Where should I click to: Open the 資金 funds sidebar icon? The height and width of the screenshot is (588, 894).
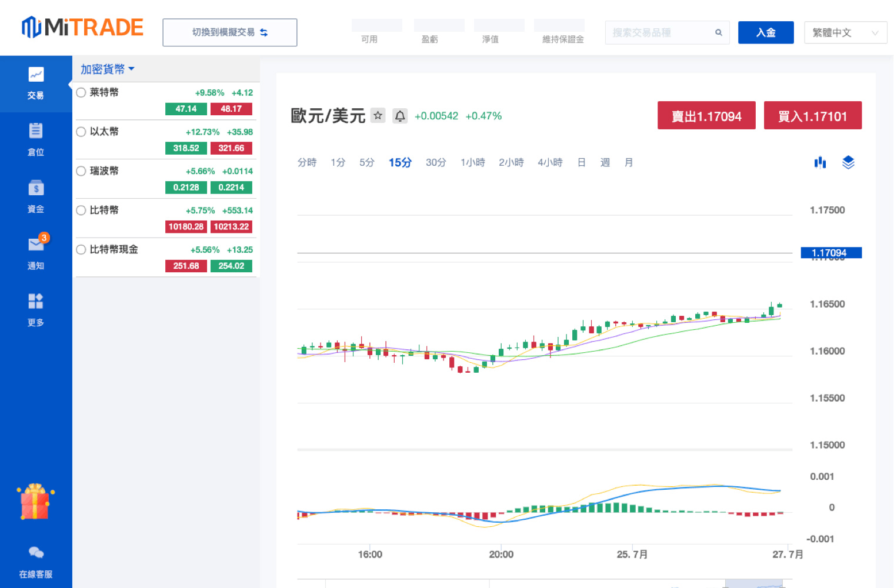36,189
